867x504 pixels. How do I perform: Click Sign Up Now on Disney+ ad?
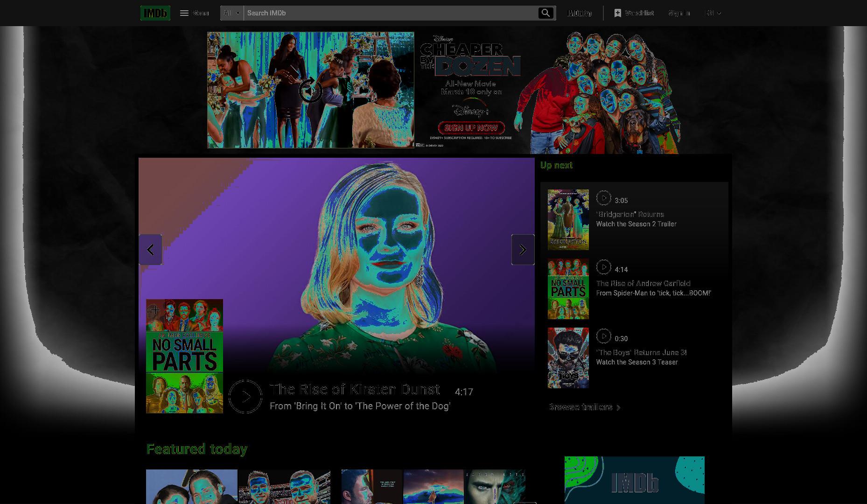pos(471,128)
